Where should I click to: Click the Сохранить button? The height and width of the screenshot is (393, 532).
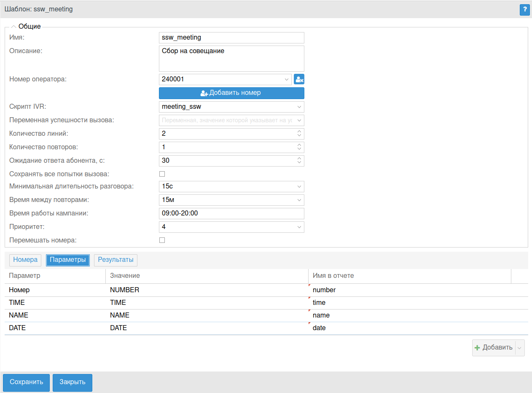coord(27,382)
